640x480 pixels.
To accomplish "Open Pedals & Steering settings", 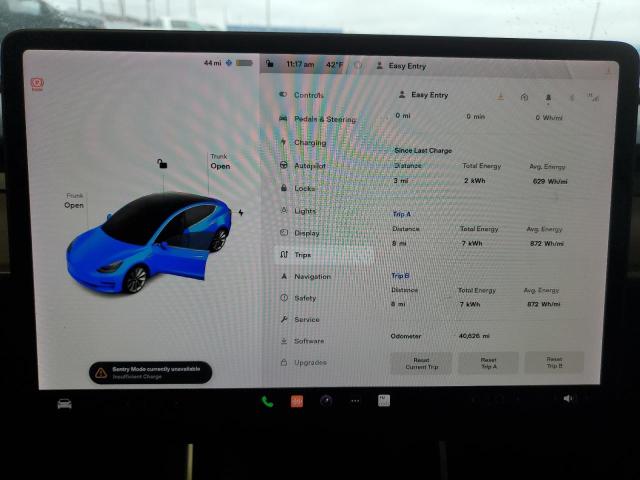I will (x=318, y=119).
